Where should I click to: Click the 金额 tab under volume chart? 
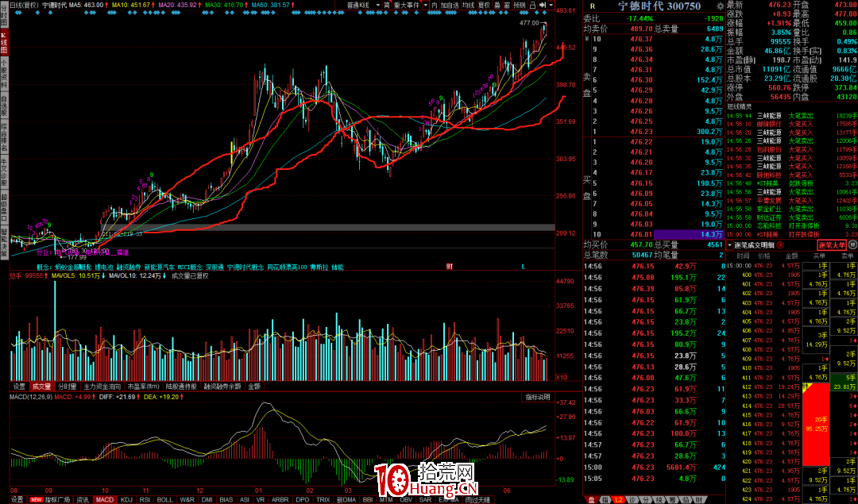click(x=254, y=387)
